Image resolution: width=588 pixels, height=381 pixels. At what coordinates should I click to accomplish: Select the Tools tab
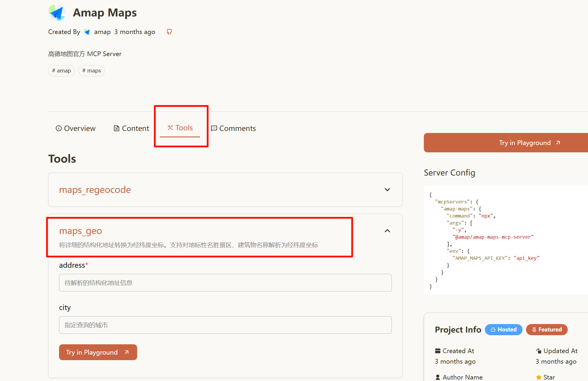pyautogui.click(x=180, y=128)
